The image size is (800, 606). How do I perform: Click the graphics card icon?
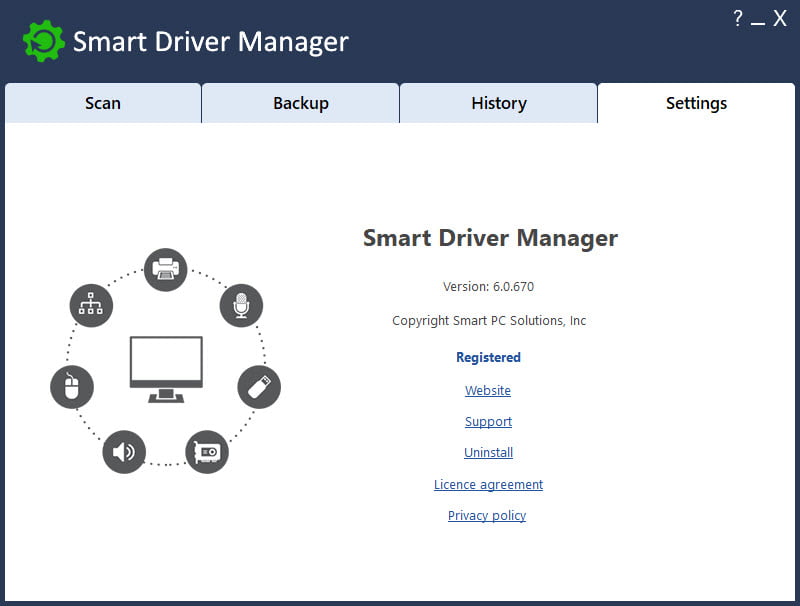(207, 452)
